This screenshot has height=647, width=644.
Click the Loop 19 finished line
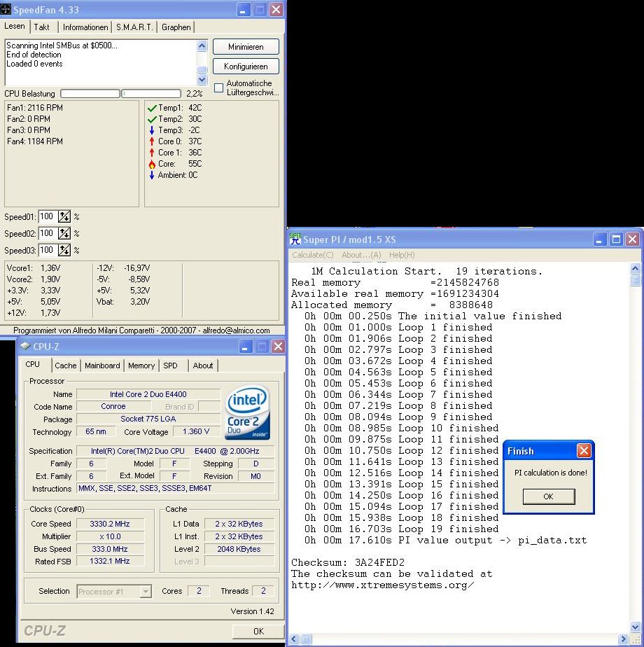[401, 529]
